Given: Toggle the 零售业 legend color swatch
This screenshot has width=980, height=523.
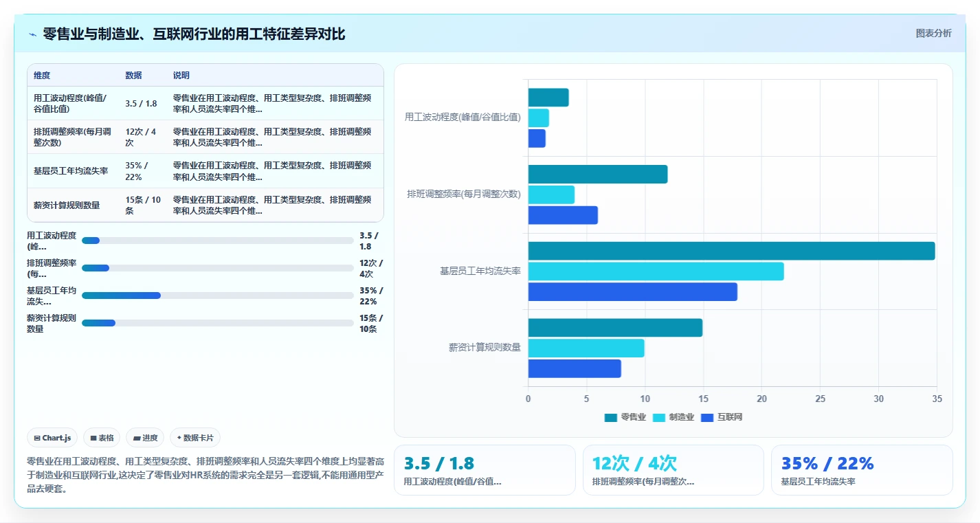Looking at the screenshot, I should pyautogui.click(x=611, y=417).
